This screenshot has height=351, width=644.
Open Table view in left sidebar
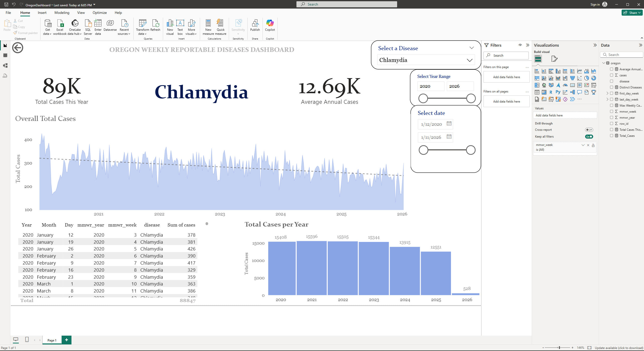click(x=5, y=55)
